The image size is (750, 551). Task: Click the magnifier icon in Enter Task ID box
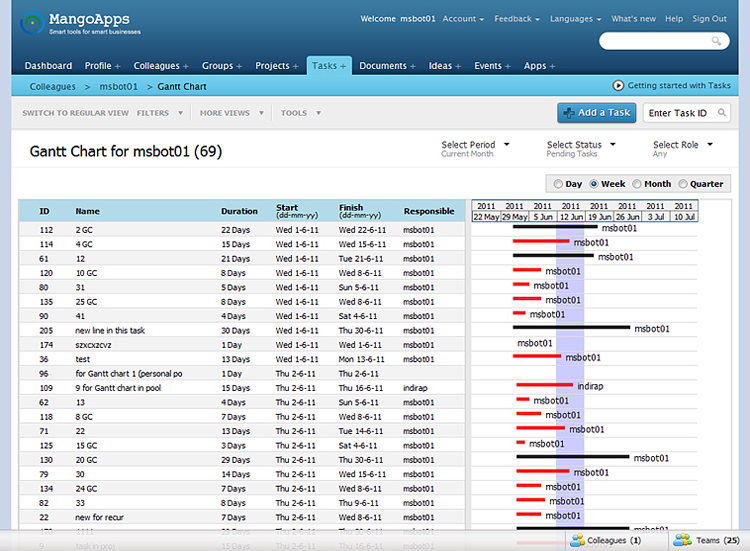pyautogui.click(x=722, y=112)
